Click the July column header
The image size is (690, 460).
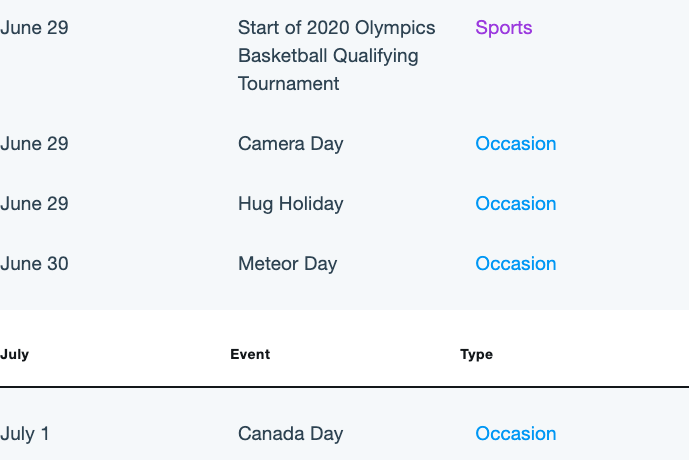click(15, 354)
